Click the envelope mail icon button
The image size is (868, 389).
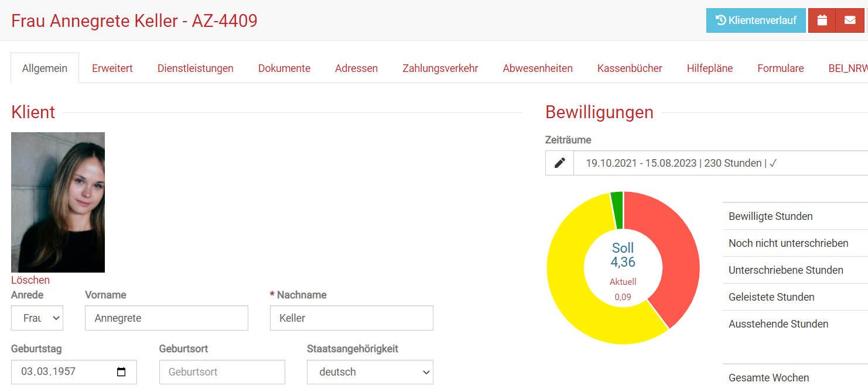coord(850,20)
